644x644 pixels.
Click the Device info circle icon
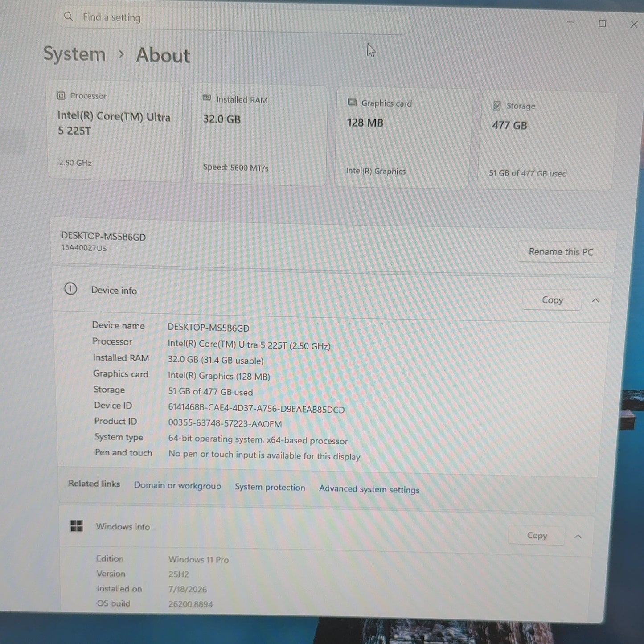70,289
